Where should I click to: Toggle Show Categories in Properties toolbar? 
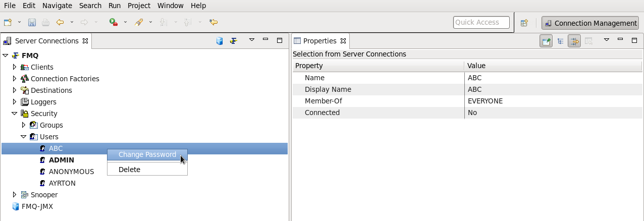coord(560,41)
